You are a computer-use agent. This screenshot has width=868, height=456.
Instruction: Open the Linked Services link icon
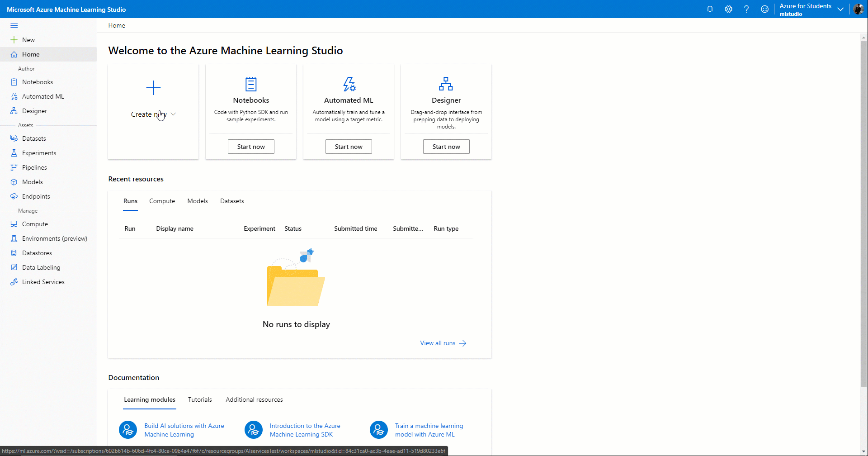14,282
